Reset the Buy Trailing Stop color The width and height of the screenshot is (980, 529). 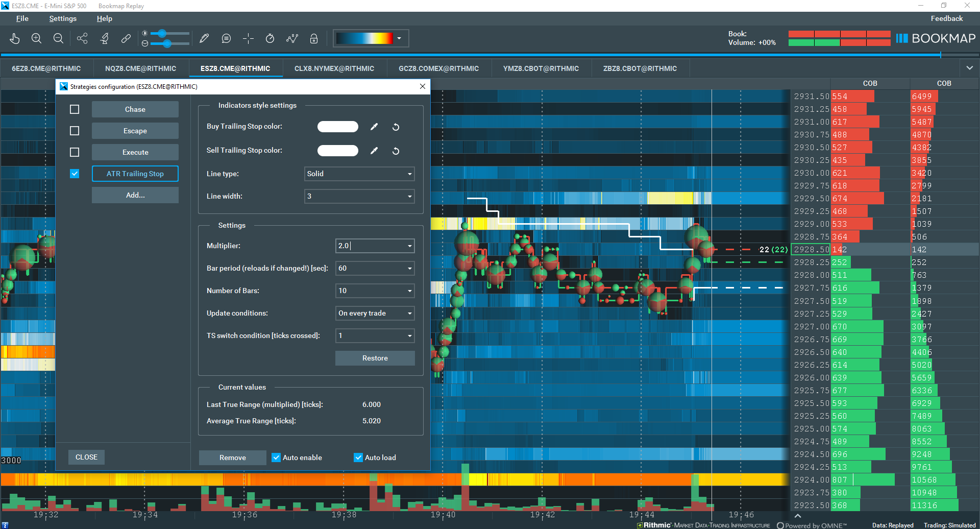click(x=396, y=127)
